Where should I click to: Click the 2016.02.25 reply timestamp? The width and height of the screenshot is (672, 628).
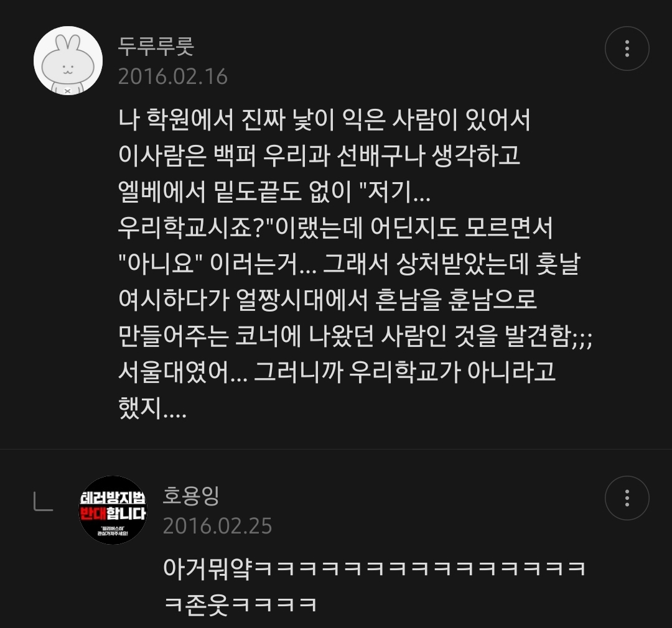pos(217,526)
